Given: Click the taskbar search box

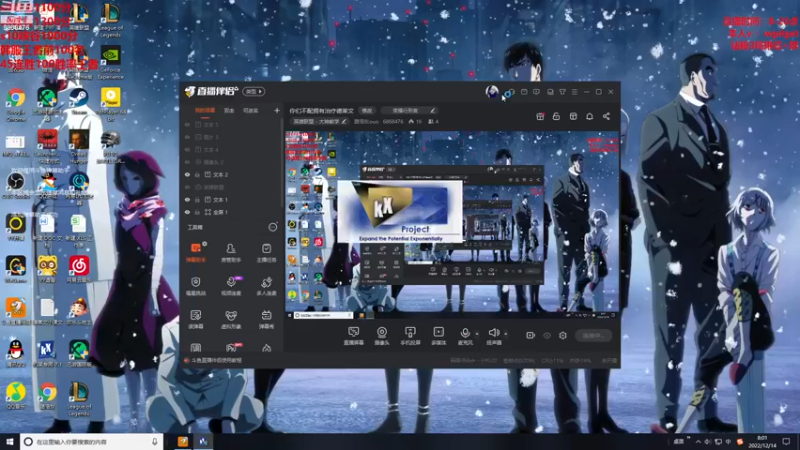Looking at the screenshot, I should tap(92, 441).
